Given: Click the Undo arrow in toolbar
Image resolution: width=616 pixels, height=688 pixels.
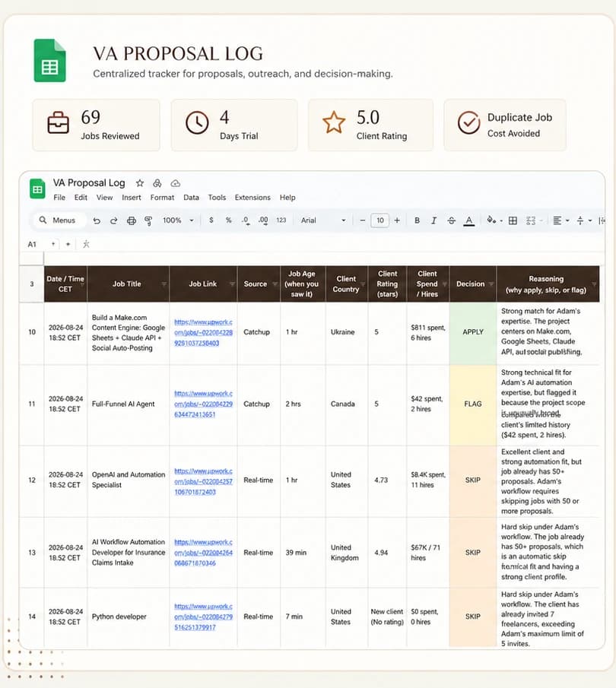Looking at the screenshot, I should click(97, 220).
